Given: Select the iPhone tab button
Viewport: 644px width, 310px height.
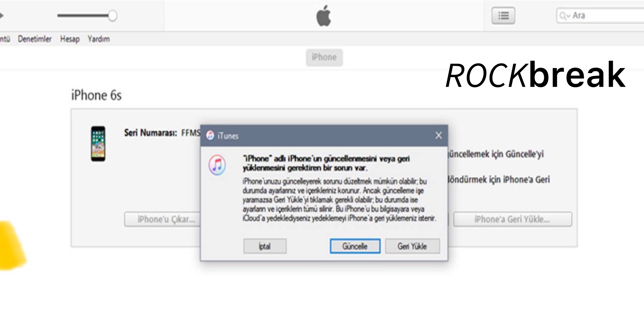Looking at the screenshot, I should (324, 57).
